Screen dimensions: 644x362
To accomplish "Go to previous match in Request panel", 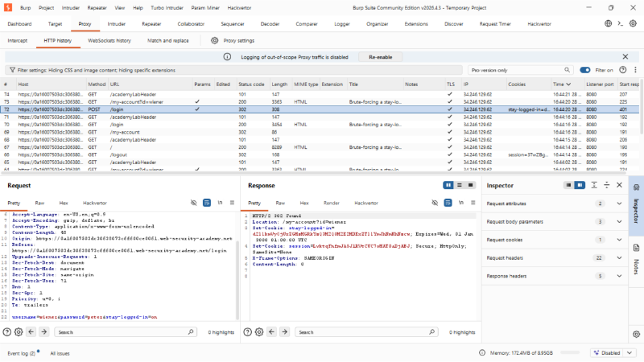I will pyautogui.click(x=31, y=331).
